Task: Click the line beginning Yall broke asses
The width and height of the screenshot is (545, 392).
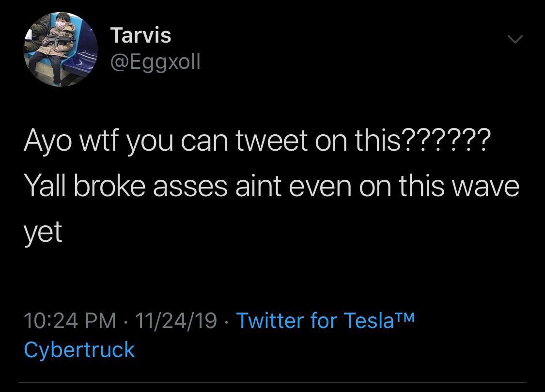Action: click(x=271, y=186)
